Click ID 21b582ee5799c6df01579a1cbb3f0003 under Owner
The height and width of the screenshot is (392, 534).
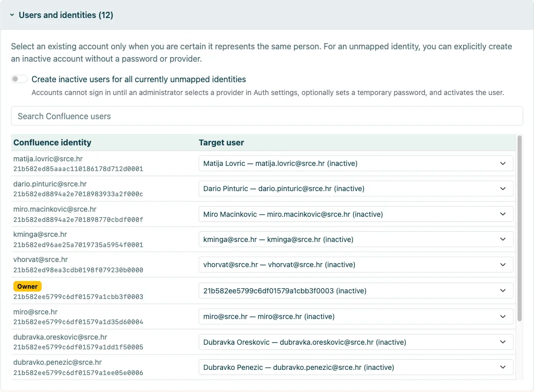(78, 296)
